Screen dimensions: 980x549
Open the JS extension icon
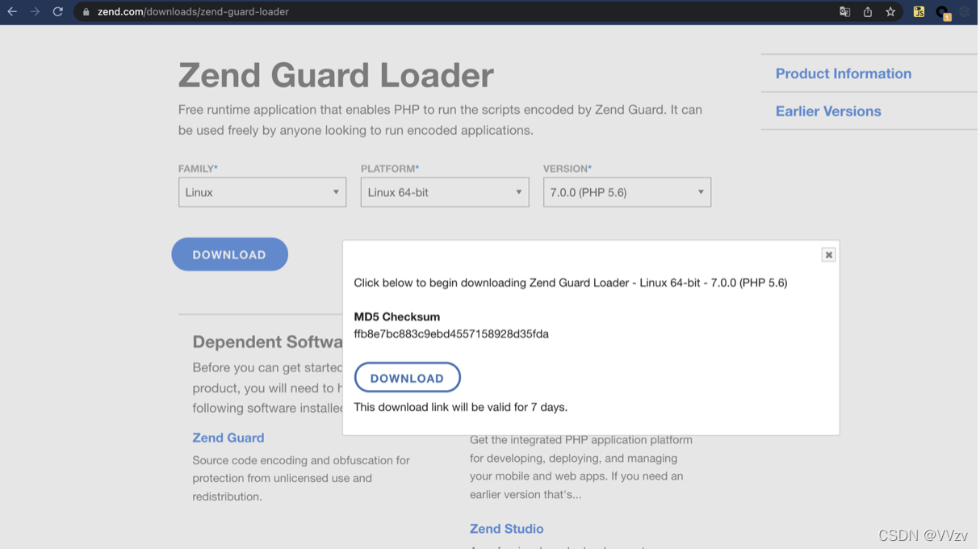tap(919, 12)
